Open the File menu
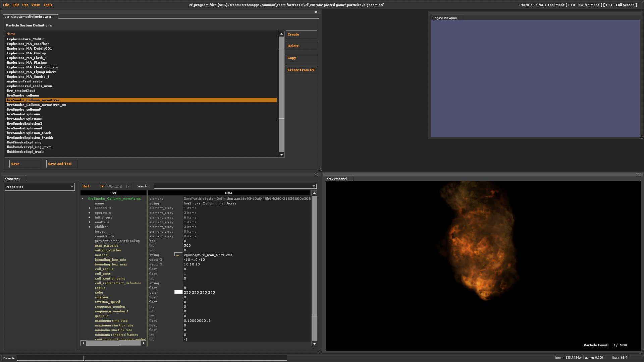 pos(6,5)
